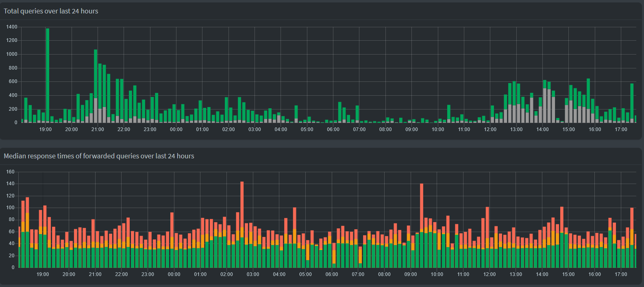This screenshot has height=287, width=644.
Task: Select the green peak bar at 21:00 in Total queries
Action: 96,73
